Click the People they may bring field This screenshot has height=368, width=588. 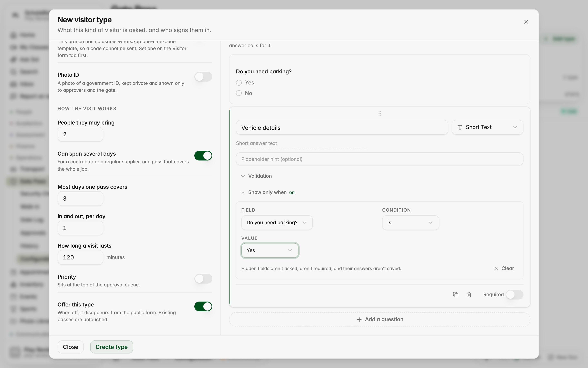click(80, 134)
